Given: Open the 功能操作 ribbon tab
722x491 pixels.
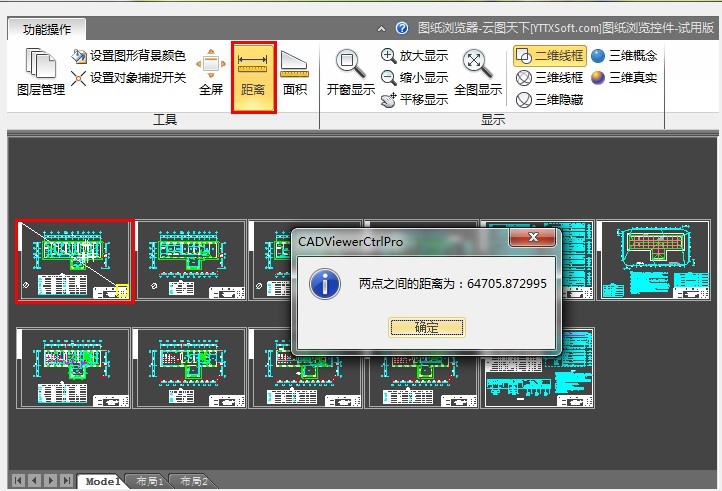Looking at the screenshot, I should [x=47, y=29].
